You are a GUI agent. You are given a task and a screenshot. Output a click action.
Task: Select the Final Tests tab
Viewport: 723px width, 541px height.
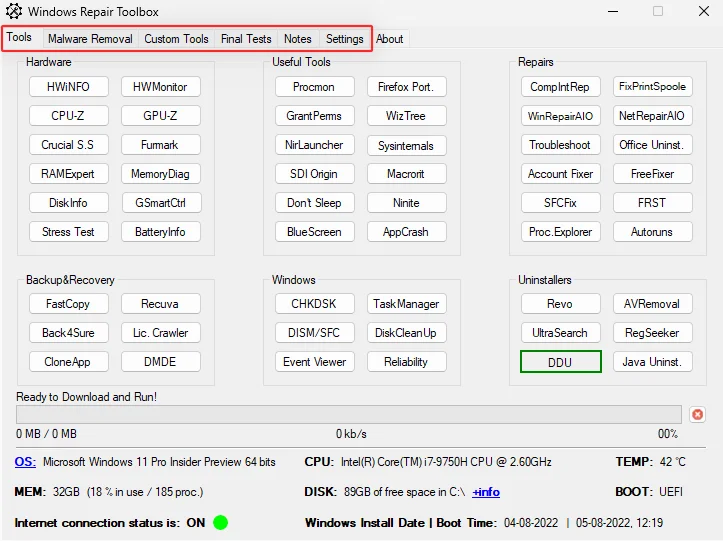click(246, 39)
